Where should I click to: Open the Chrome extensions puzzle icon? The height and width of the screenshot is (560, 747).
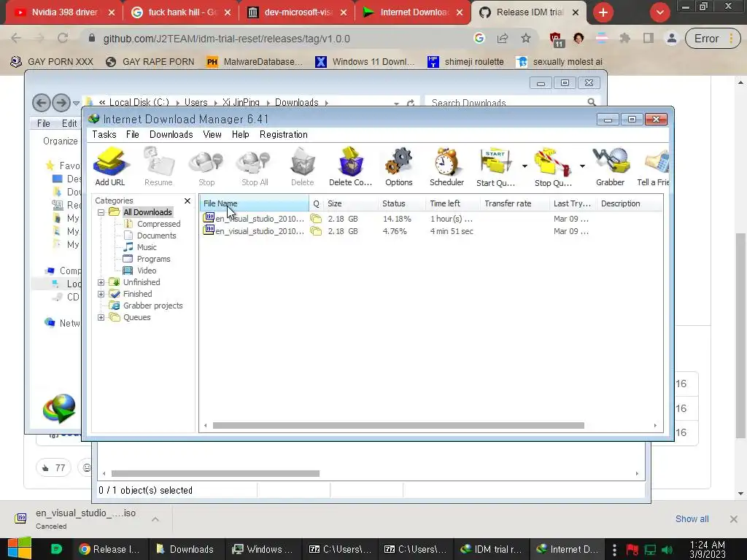pos(624,39)
